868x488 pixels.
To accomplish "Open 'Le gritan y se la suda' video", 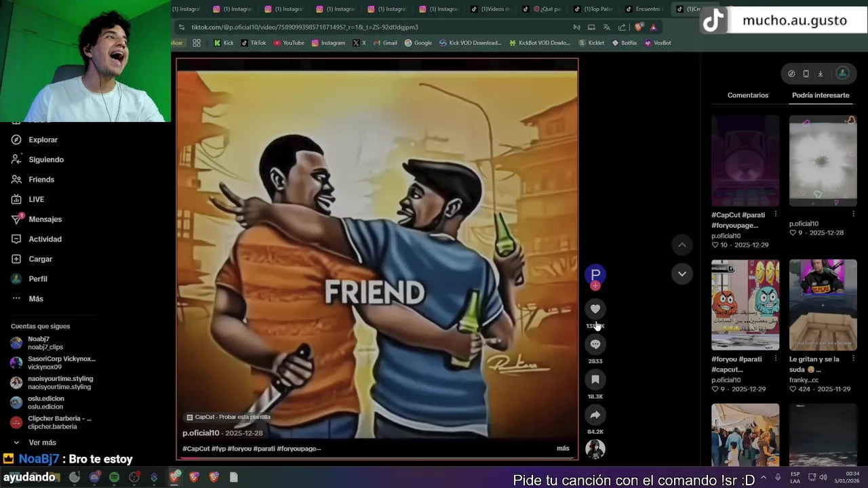I will click(823, 305).
